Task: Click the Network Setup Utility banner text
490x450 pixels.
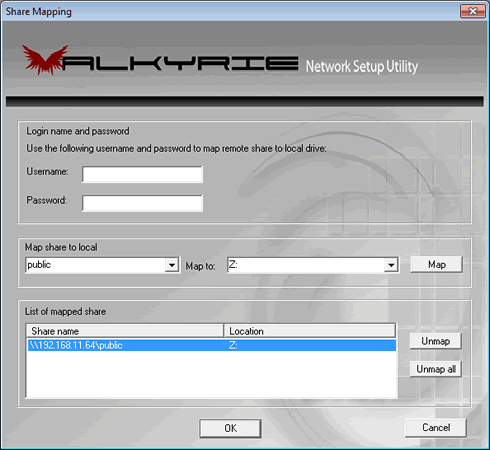Action: pos(362,66)
